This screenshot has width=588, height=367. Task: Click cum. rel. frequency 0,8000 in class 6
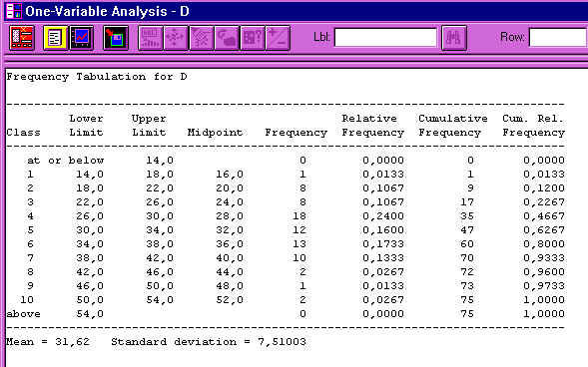544,244
